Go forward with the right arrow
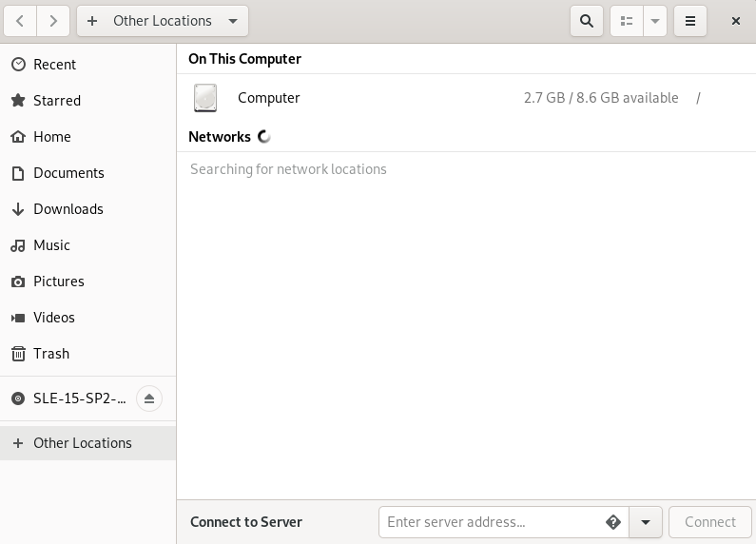 coord(53,21)
